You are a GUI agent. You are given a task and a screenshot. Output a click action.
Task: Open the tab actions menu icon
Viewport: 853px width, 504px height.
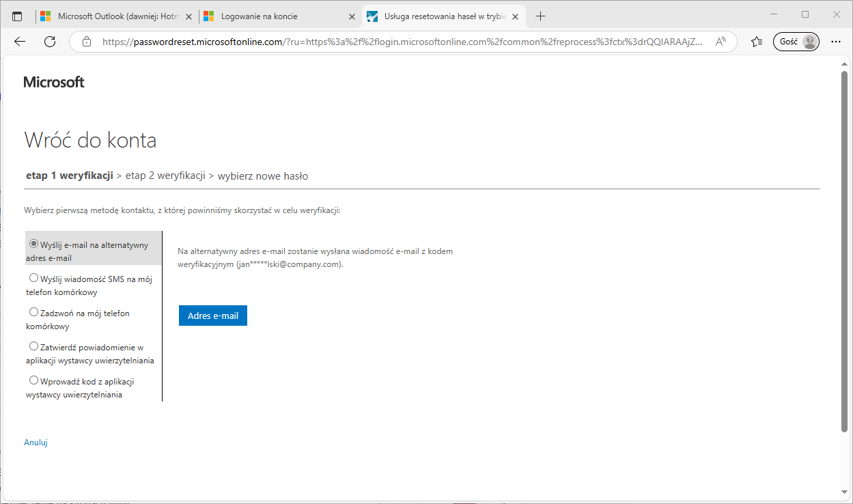(x=17, y=16)
